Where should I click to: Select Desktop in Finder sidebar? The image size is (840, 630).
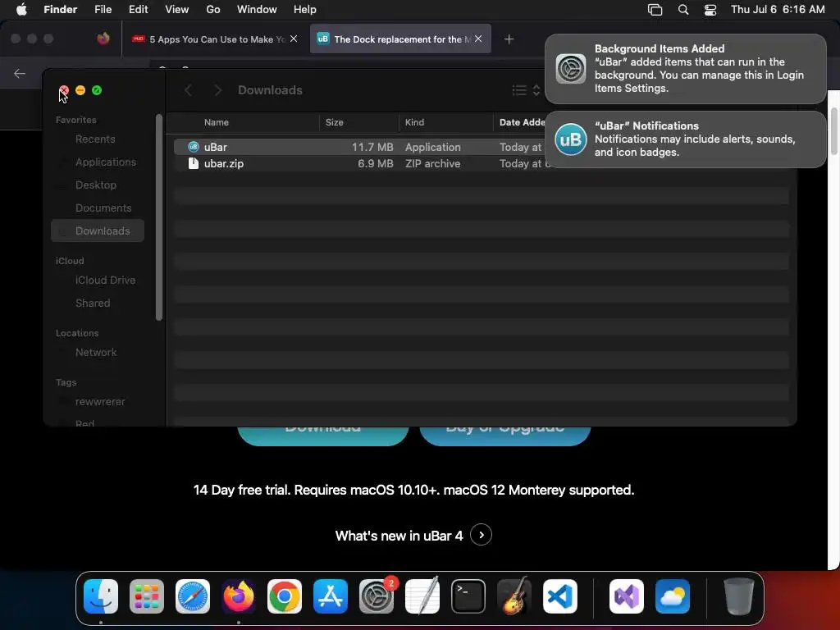tap(96, 185)
